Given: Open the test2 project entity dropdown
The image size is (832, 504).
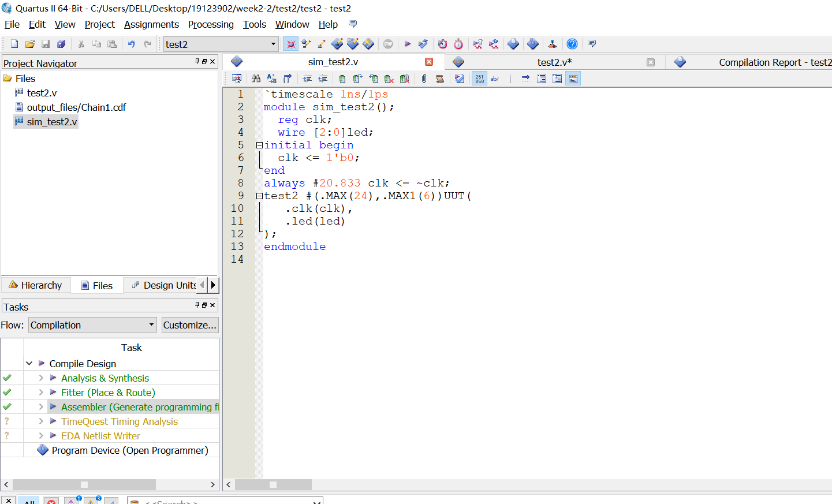Looking at the screenshot, I should pyautogui.click(x=273, y=44).
